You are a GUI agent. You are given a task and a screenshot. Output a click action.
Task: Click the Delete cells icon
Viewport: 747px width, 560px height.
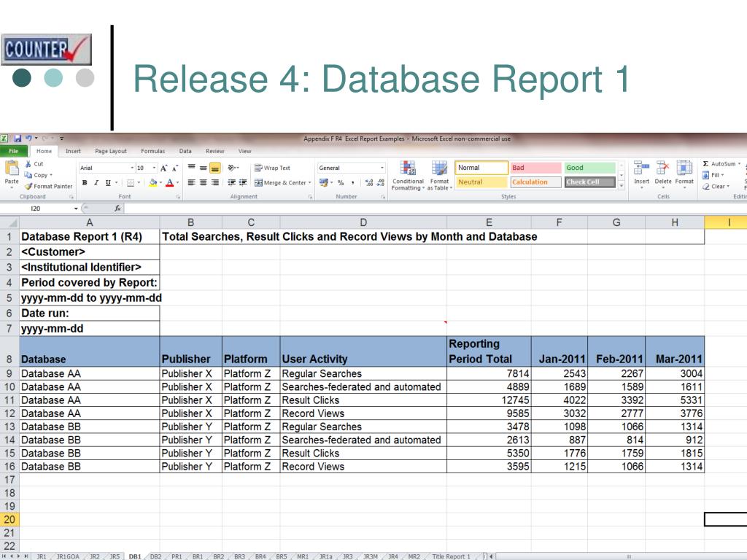(662, 168)
